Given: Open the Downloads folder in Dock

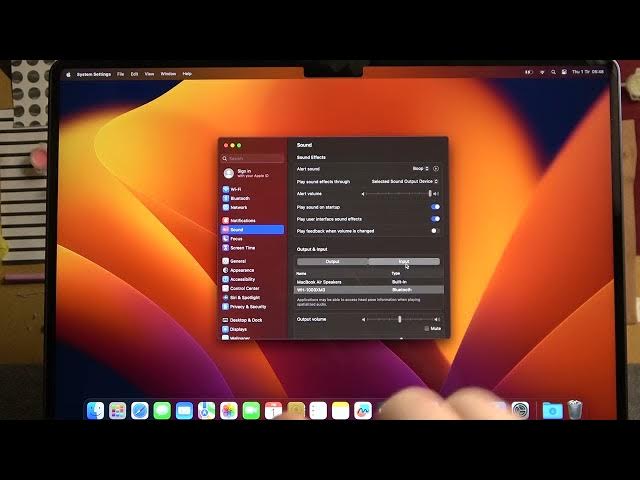Looking at the screenshot, I should 552,410.
